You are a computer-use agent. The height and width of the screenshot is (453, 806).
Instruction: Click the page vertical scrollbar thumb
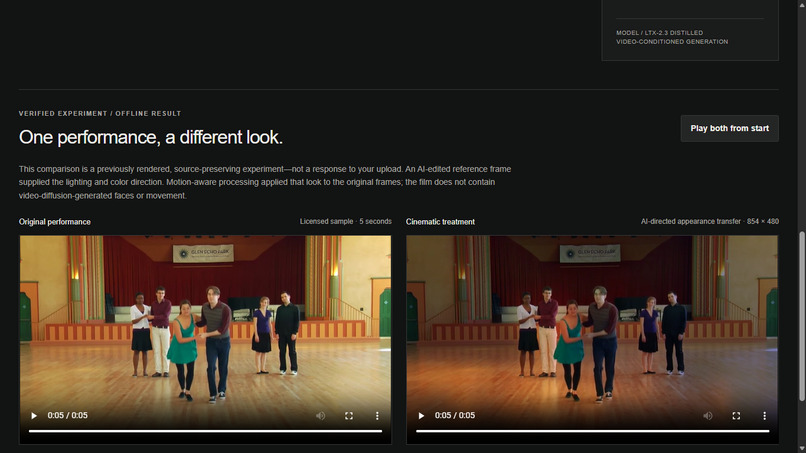801,316
